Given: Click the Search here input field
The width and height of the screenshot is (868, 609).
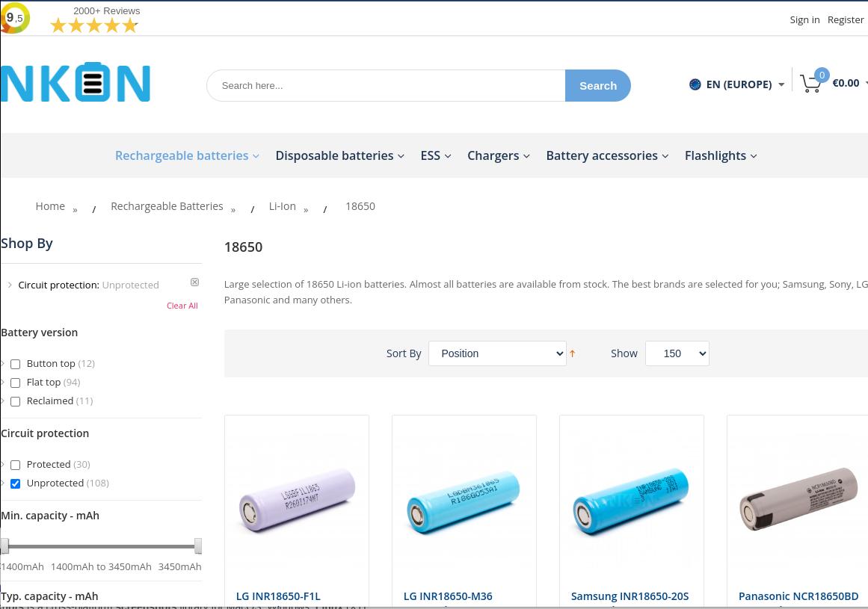Looking at the screenshot, I should click(386, 86).
